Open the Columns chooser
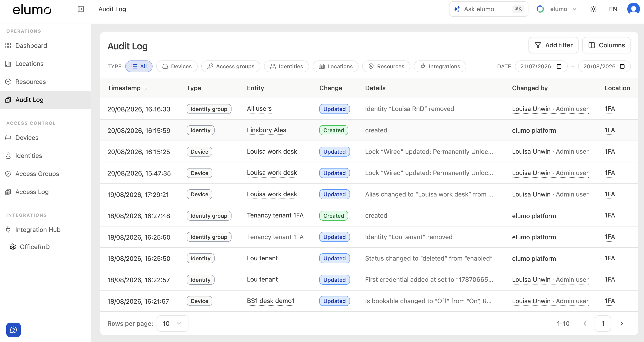 pyautogui.click(x=606, y=45)
